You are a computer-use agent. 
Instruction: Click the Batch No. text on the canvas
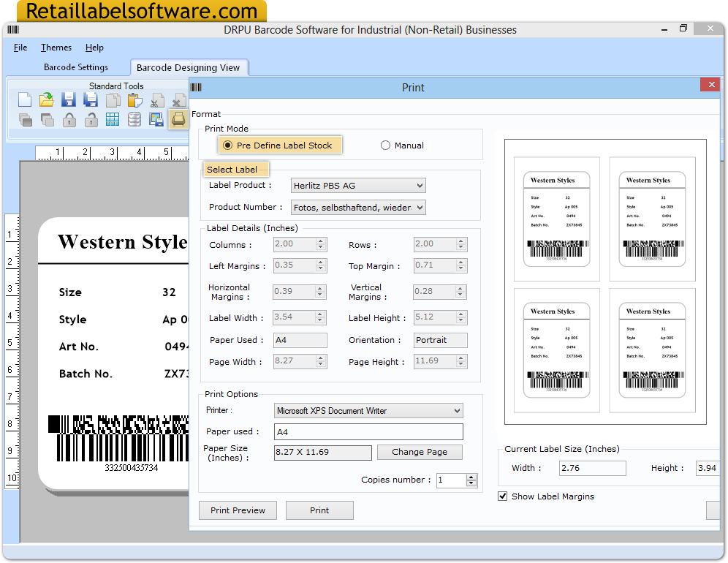click(86, 374)
